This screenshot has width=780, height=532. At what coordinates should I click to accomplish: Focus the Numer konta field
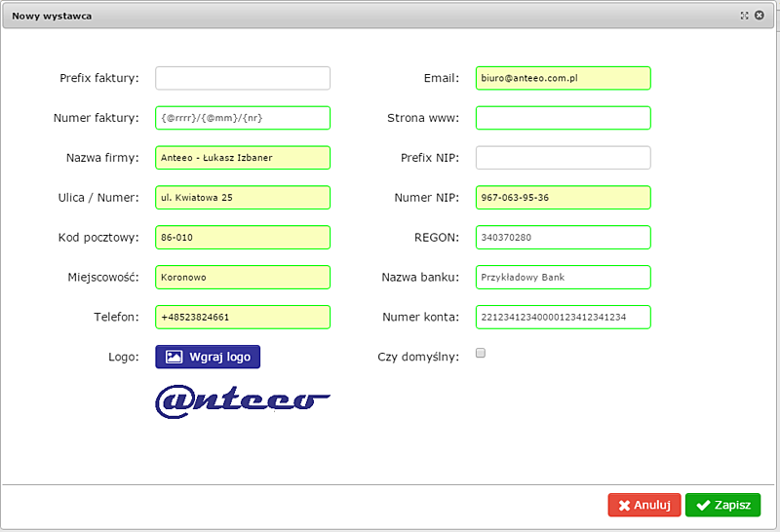[563, 318]
